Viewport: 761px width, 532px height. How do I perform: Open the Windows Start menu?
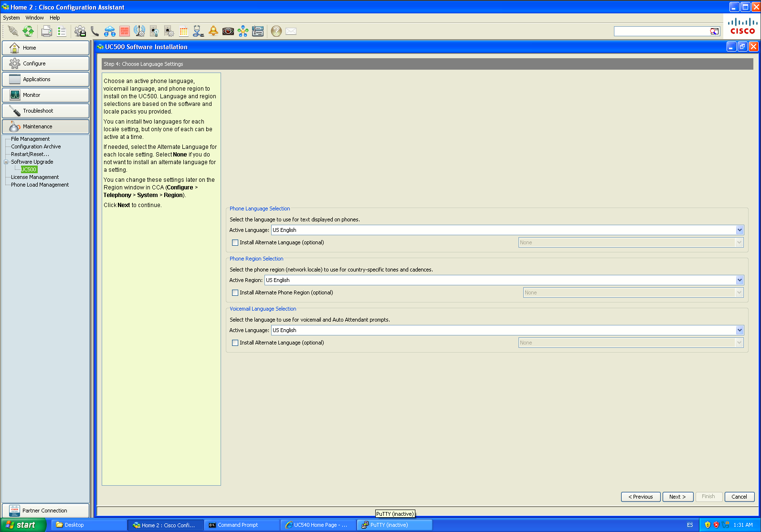pos(23,525)
